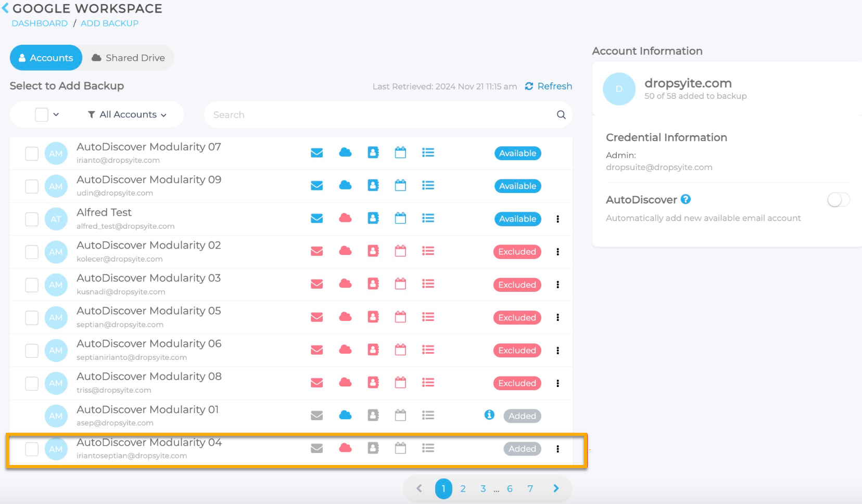Toggle the AutoDiscover switch on
This screenshot has height=504, width=862.
(x=838, y=200)
